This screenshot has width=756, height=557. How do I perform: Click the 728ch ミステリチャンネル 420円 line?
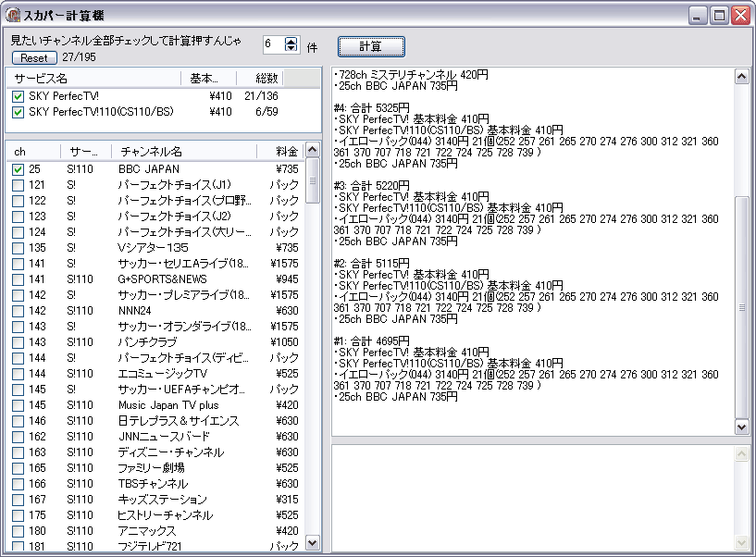[x=411, y=75]
